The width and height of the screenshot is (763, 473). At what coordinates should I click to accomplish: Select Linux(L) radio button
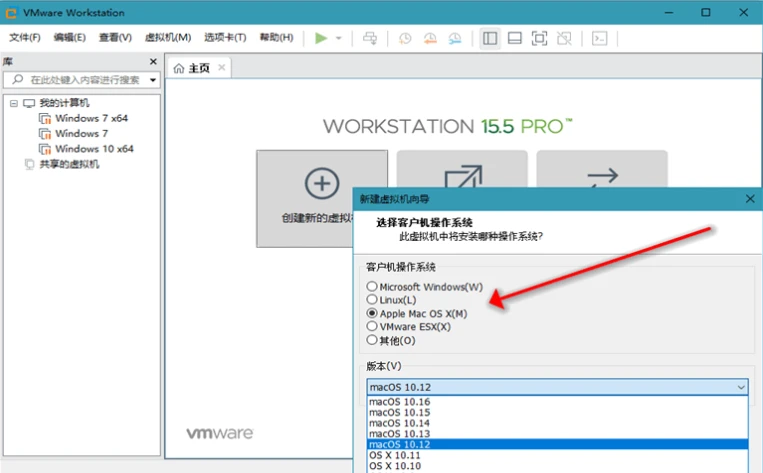pyautogui.click(x=372, y=299)
